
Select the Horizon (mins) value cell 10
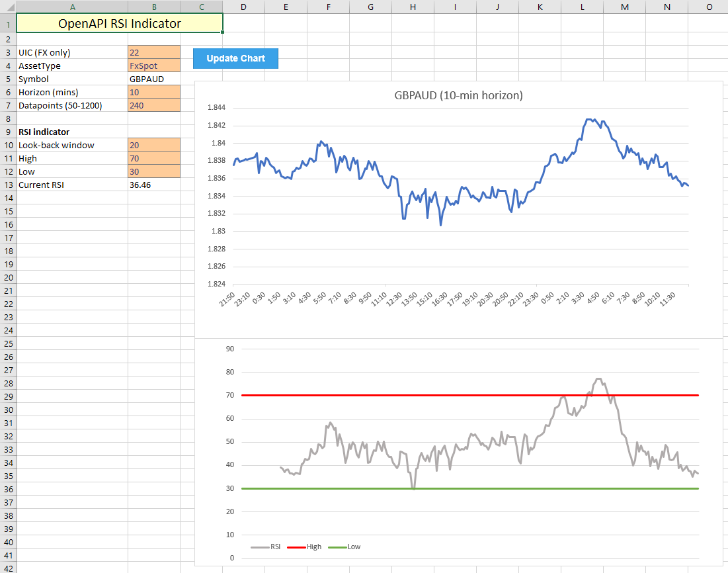coord(153,92)
